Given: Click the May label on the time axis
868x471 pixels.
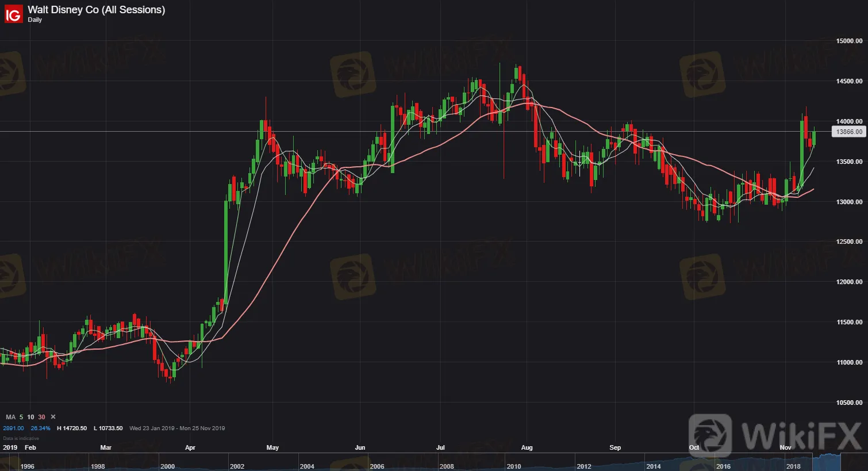Looking at the screenshot, I should pos(272,447).
